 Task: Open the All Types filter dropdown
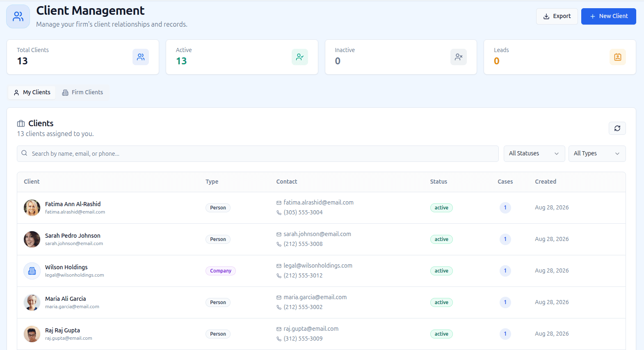[597, 153]
